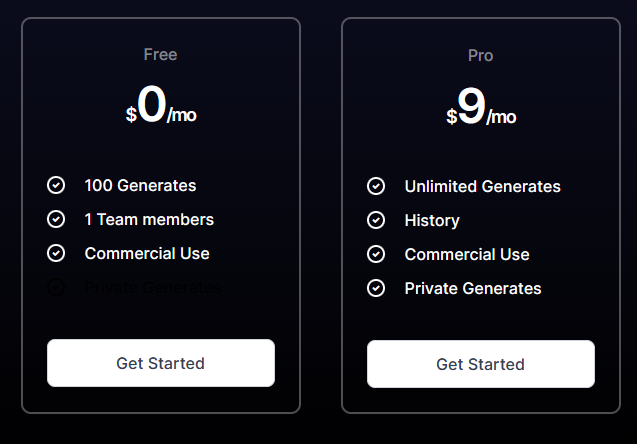Click the checkmark icon beside 100 Generates
This screenshot has width=637, height=444.
click(x=56, y=185)
